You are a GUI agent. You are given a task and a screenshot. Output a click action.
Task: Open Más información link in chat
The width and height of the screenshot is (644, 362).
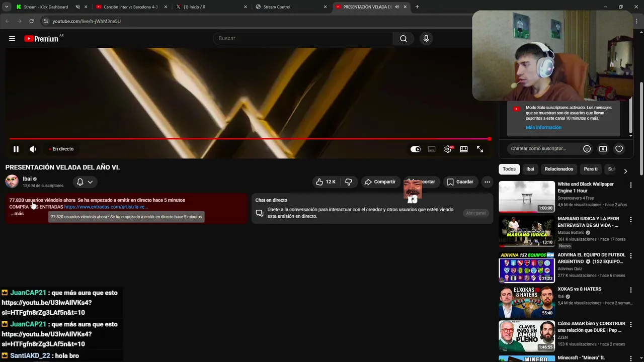coord(543,128)
